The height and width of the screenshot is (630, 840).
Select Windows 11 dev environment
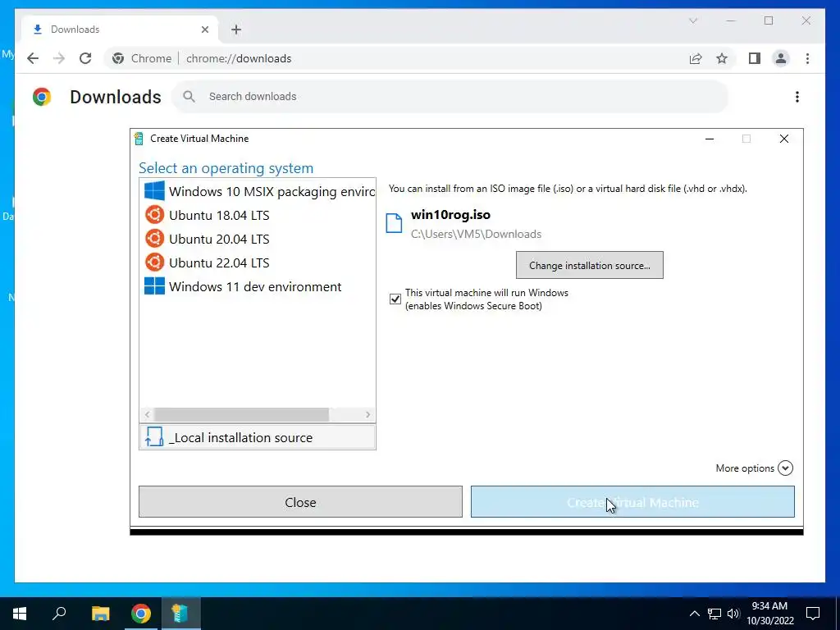point(258,286)
